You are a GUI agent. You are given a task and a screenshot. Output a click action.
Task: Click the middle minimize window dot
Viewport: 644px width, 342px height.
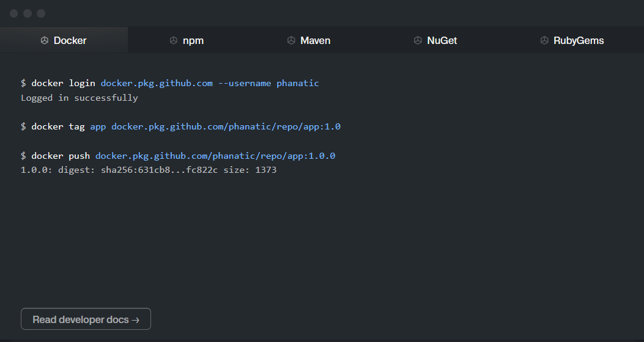28,13
